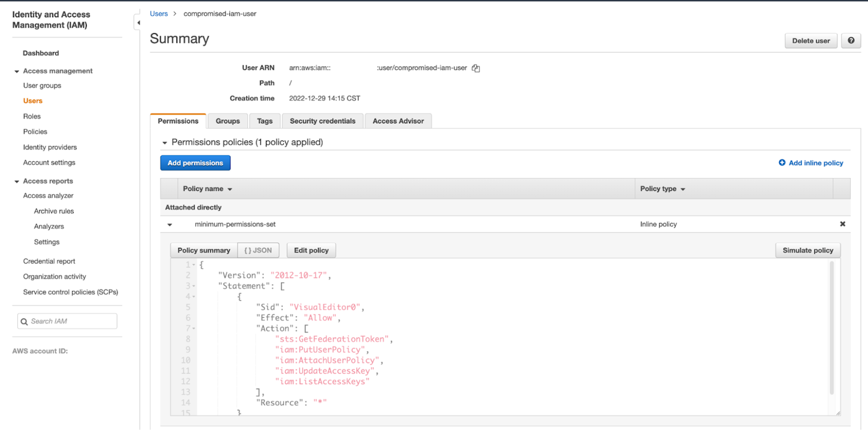Switch to the Permissions tab
Image resolution: width=868 pixels, height=430 pixels.
pyautogui.click(x=178, y=121)
